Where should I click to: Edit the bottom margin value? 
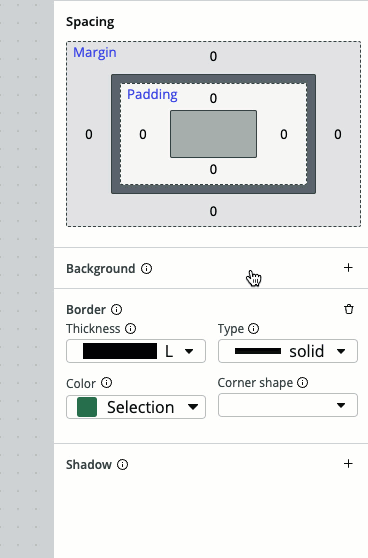coord(213,211)
